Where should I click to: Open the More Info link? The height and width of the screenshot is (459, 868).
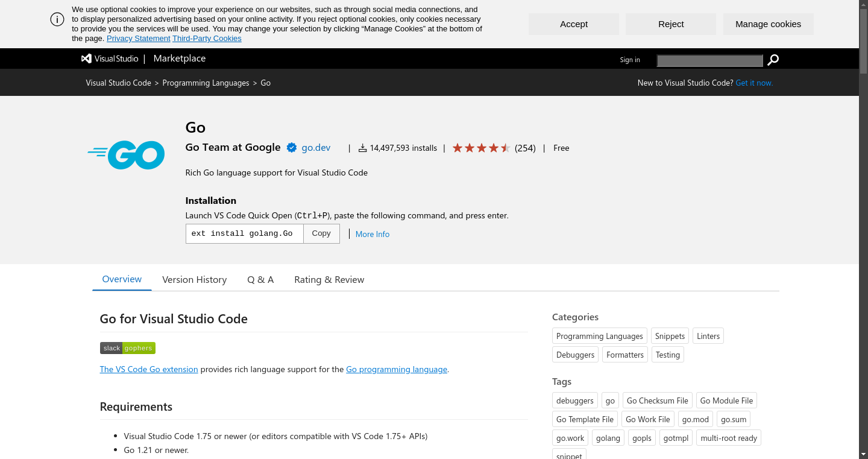pos(373,234)
